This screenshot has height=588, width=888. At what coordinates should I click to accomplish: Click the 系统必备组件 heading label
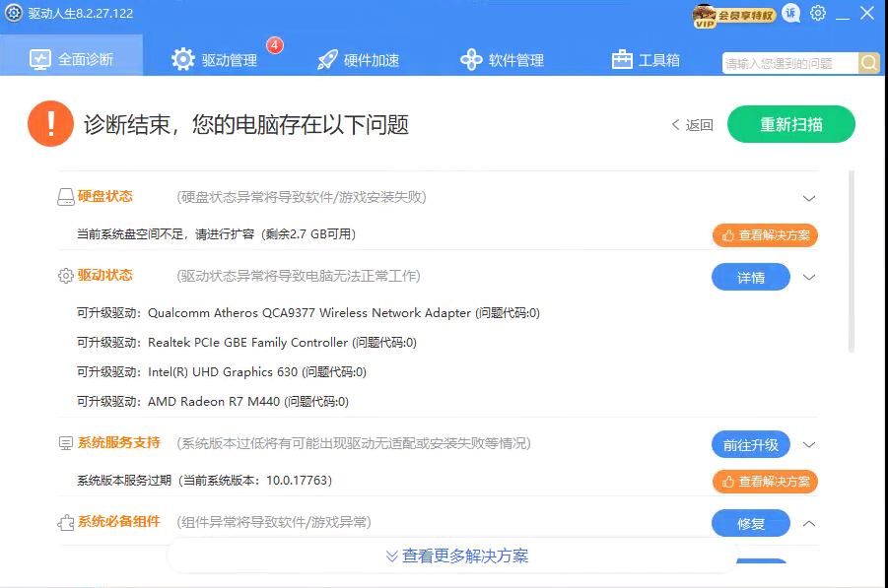pyautogui.click(x=119, y=521)
